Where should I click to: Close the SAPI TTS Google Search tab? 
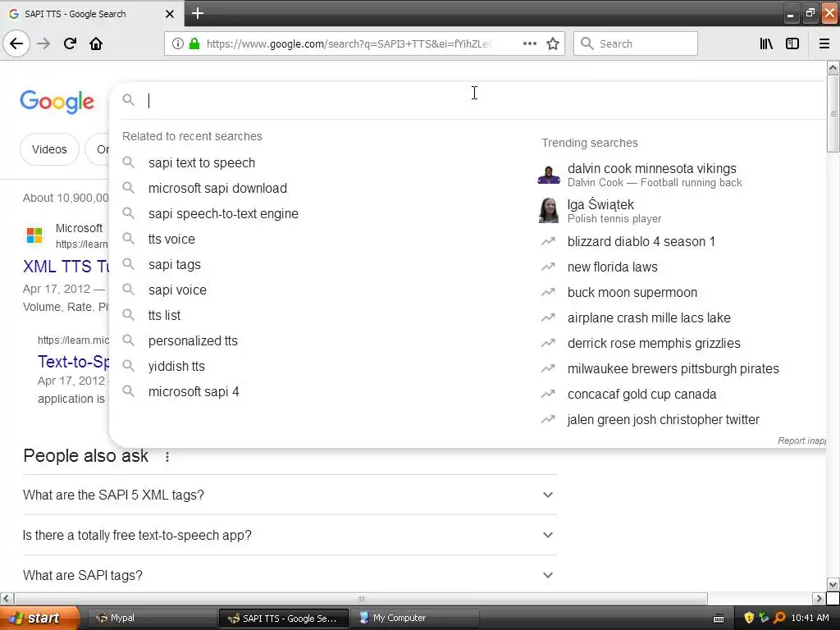(169, 14)
